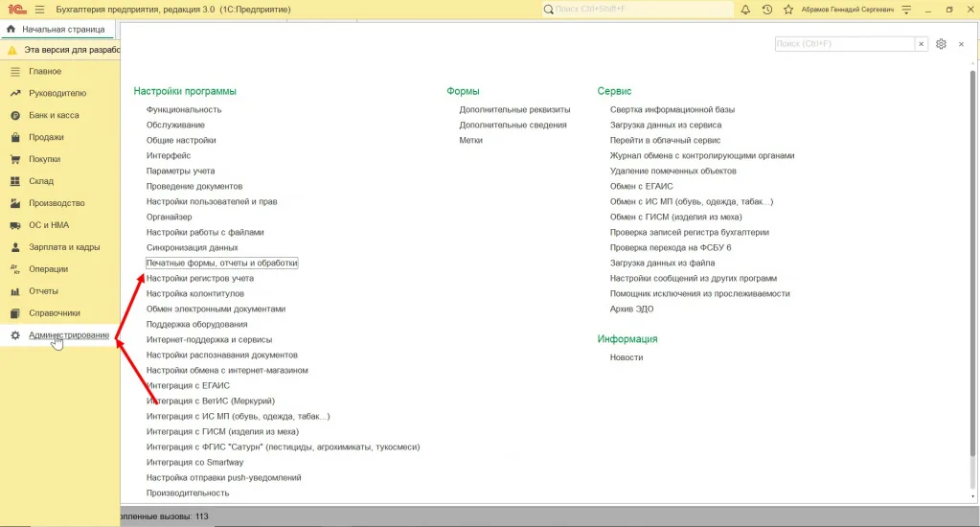Open the main hamburger menu near logo
This screenshot has width=980, height=527.
coord(40,10)
